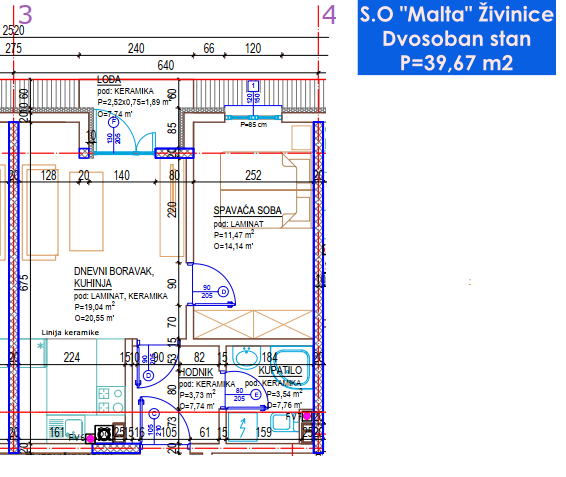This screenshot has height=477, width=566.
Task: Click the blue S.O "Malta" Živinice title box
Action: click(457, 38)
